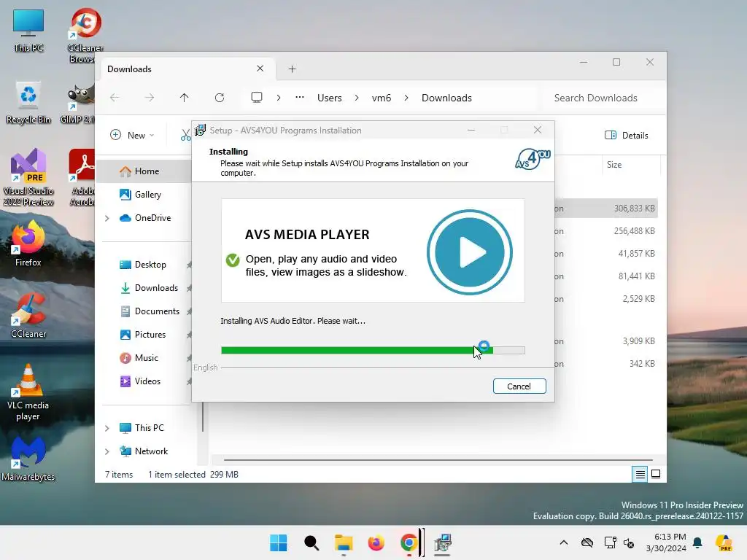Select the file row sized 256,488 KB
The height and width of the screenshot is (560, 747).
click(605, 231)
